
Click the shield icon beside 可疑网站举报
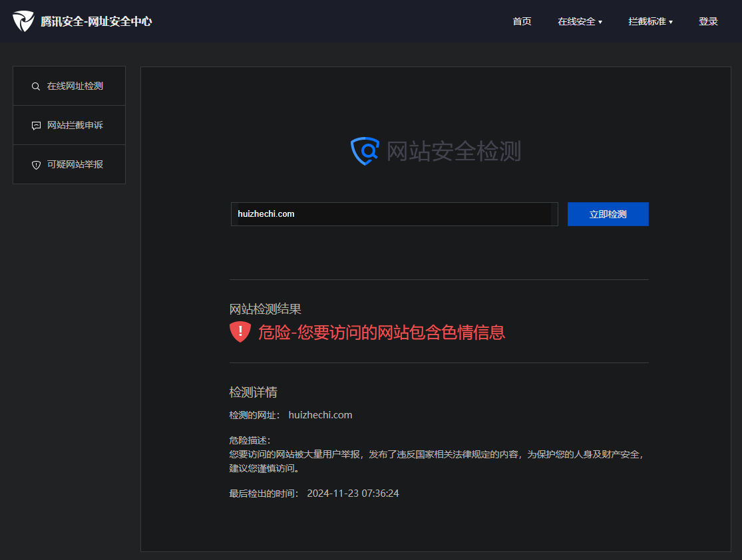(x=36, y=165)
